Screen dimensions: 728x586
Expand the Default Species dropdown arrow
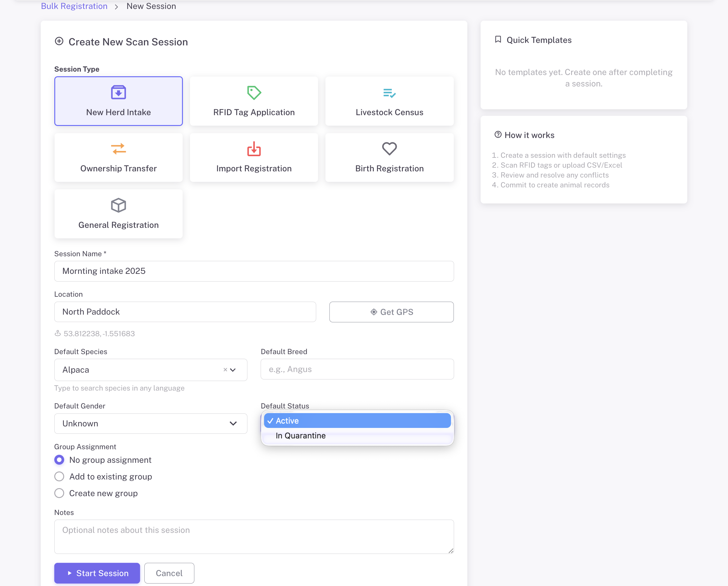tap(233, 370)
